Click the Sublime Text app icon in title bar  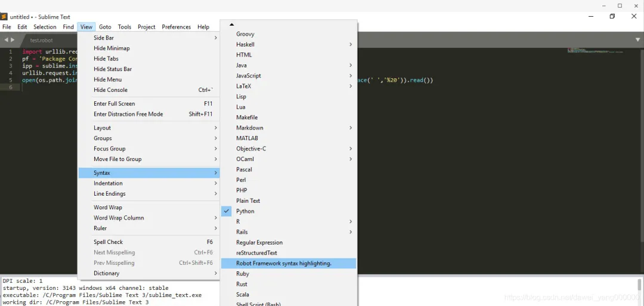tap(4, 17)
